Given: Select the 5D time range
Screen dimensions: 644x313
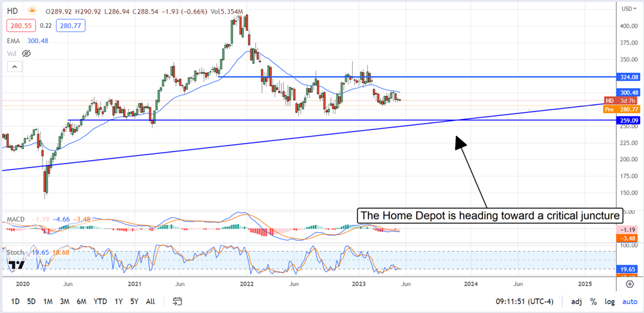Looking at the screenshot, I should pos(31,301).
